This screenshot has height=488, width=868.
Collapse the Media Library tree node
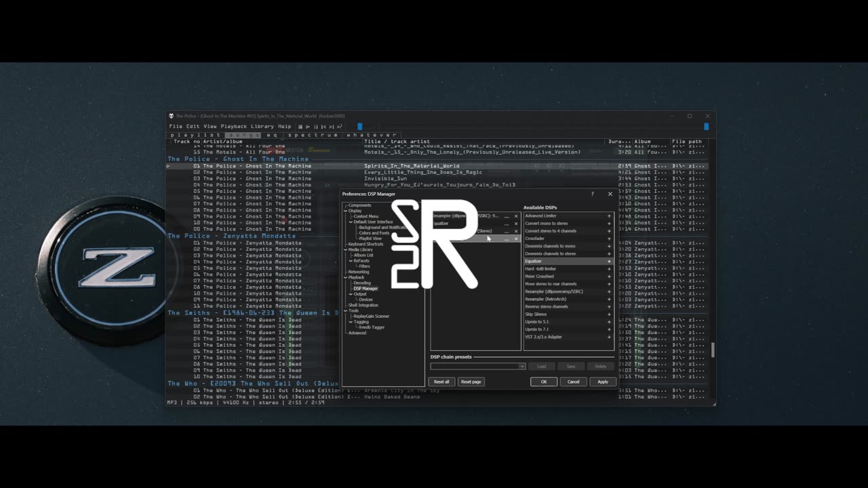(x=346, y=249)
